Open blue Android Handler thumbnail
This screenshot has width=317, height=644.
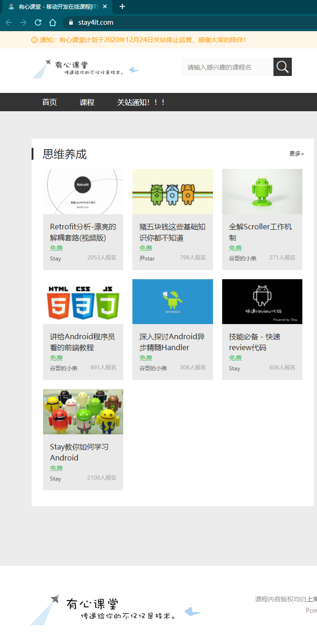pos(173,302)
